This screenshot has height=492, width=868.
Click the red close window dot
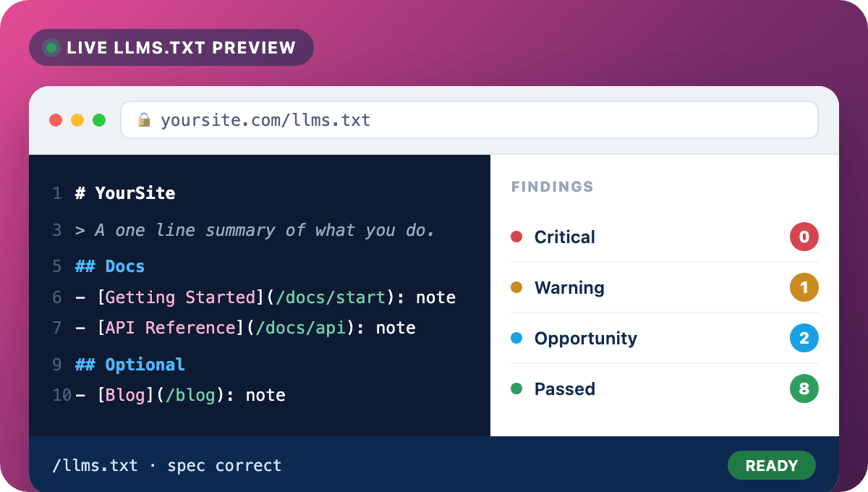point(56,120)
